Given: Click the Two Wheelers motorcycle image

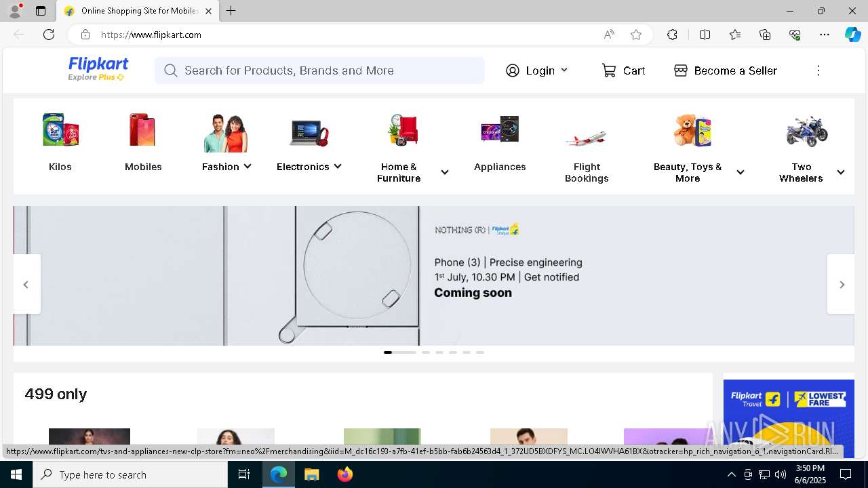Looking at the screenshot, I should tap(807, 131).
